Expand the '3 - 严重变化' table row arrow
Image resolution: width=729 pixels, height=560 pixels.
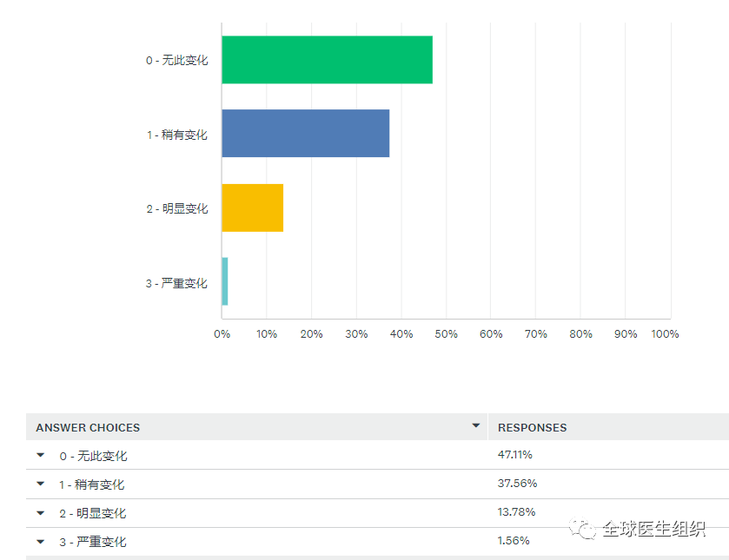pyautogui.click(x=40, y=541)
